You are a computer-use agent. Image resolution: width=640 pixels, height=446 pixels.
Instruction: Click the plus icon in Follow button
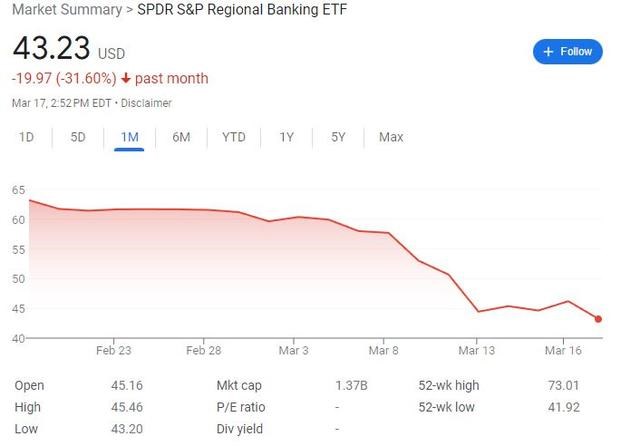[x=549, y=51]
